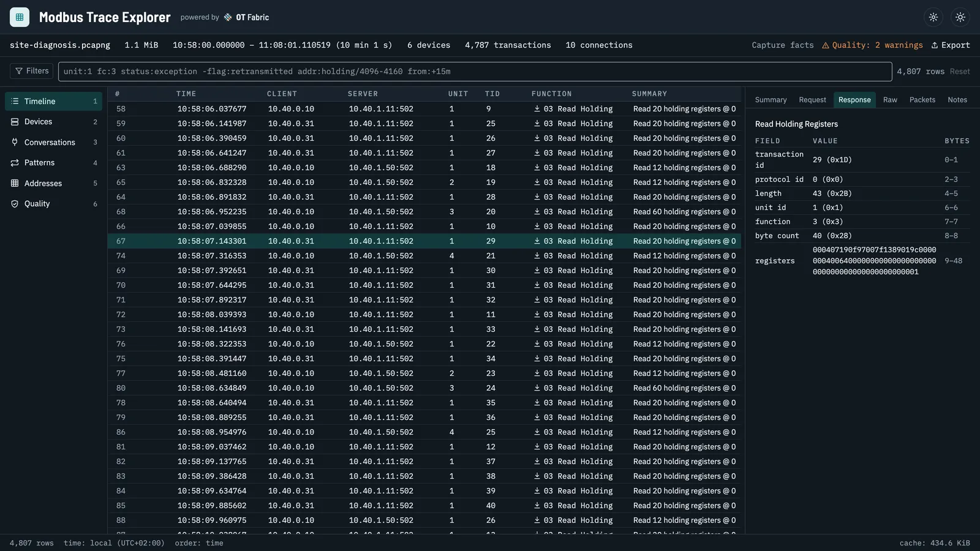This screenshot has height=551, width=980.
Task: Sort by the SERVER column header
Action: tap(363, 94)
